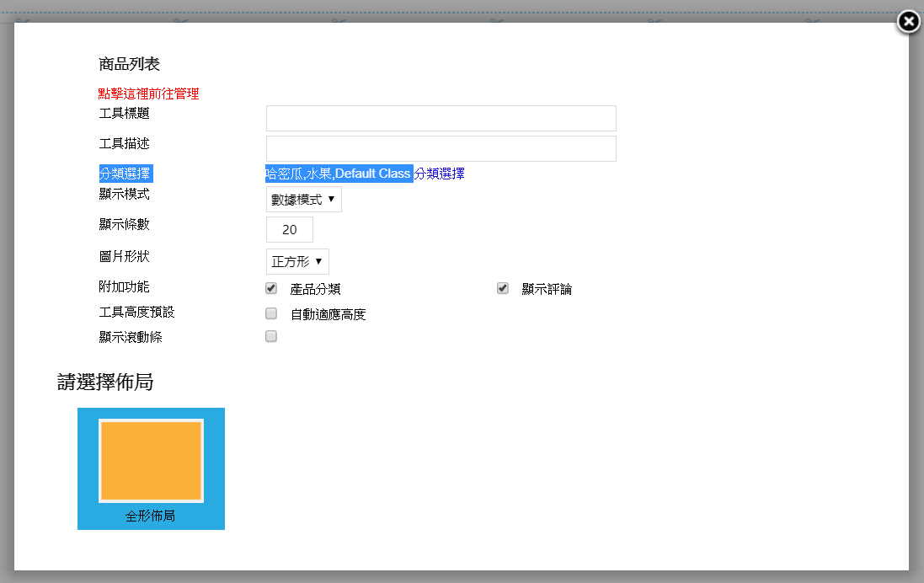Click the 顯示評論 label text
Screen dimensions: 924x583
547,289
